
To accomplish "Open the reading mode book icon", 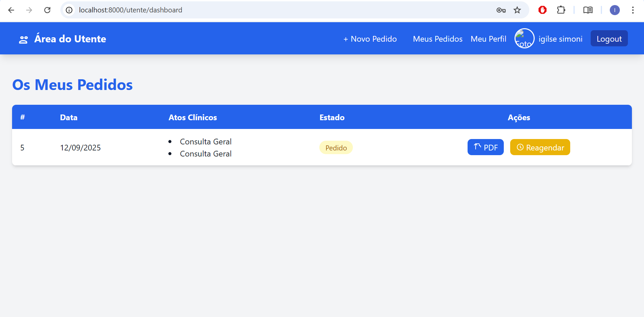I will [588, 10].
